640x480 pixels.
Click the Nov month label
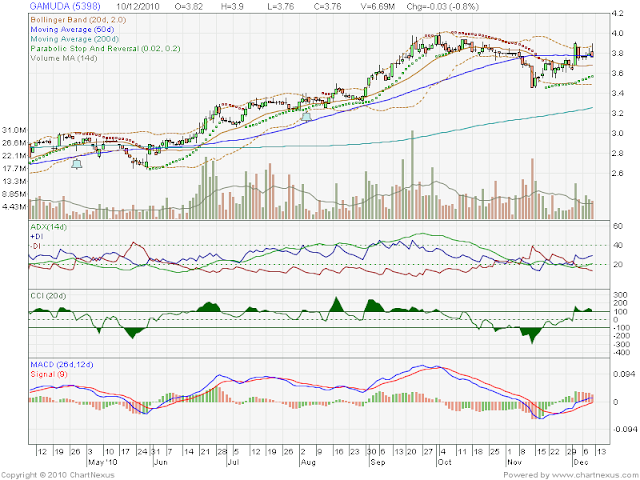(514, 462)
